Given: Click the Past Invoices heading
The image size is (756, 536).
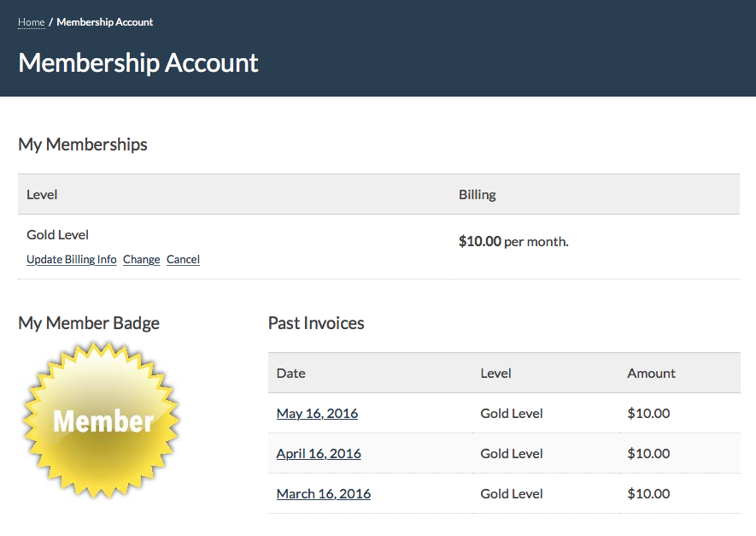Looking at the screenshot, I should tap(316, 323).
